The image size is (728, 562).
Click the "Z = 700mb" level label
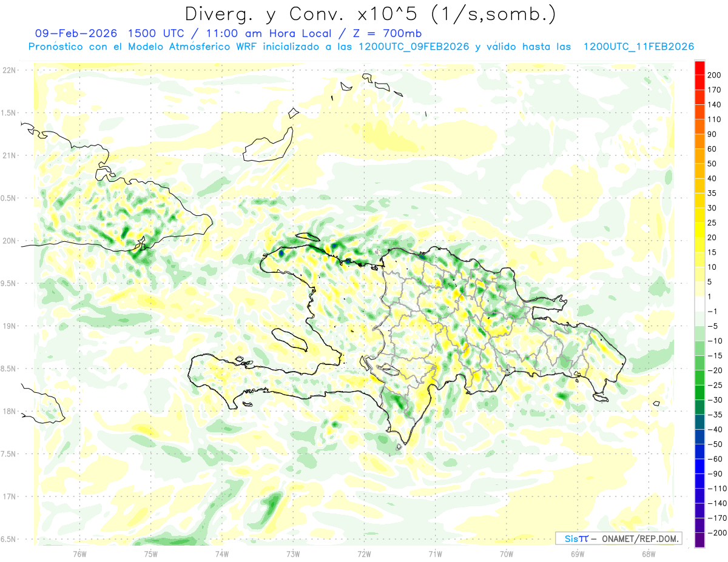pos(386,33)
